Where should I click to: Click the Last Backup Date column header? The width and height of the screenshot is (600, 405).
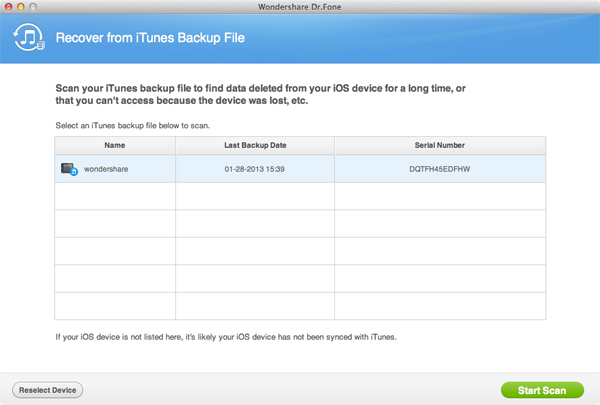255,145
